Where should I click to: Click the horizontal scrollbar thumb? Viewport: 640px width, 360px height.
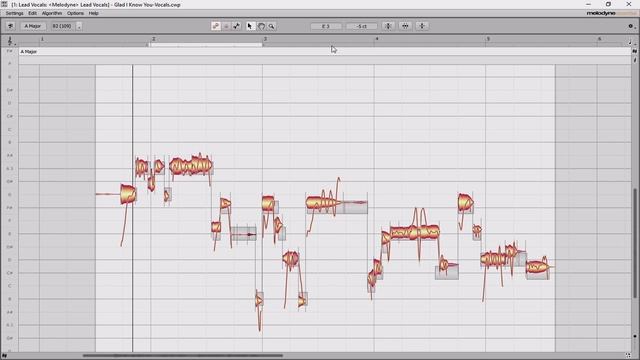[x=183, y=356]
